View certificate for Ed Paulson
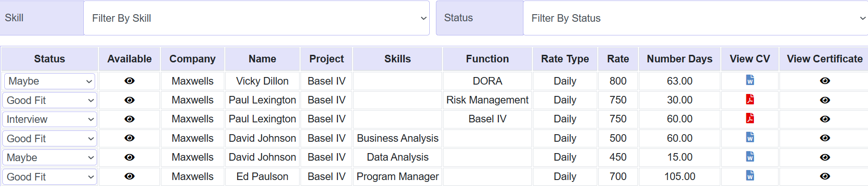 [824, 176]
